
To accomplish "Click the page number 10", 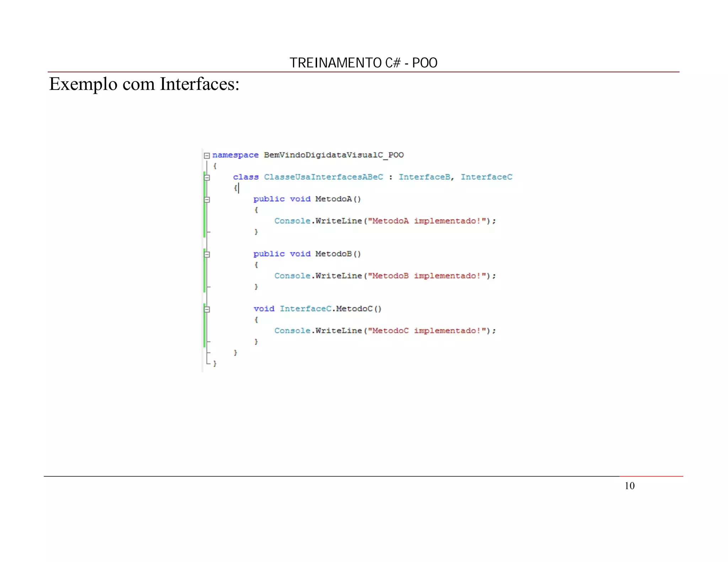I will pyautogui.click(x=630, y=486).
